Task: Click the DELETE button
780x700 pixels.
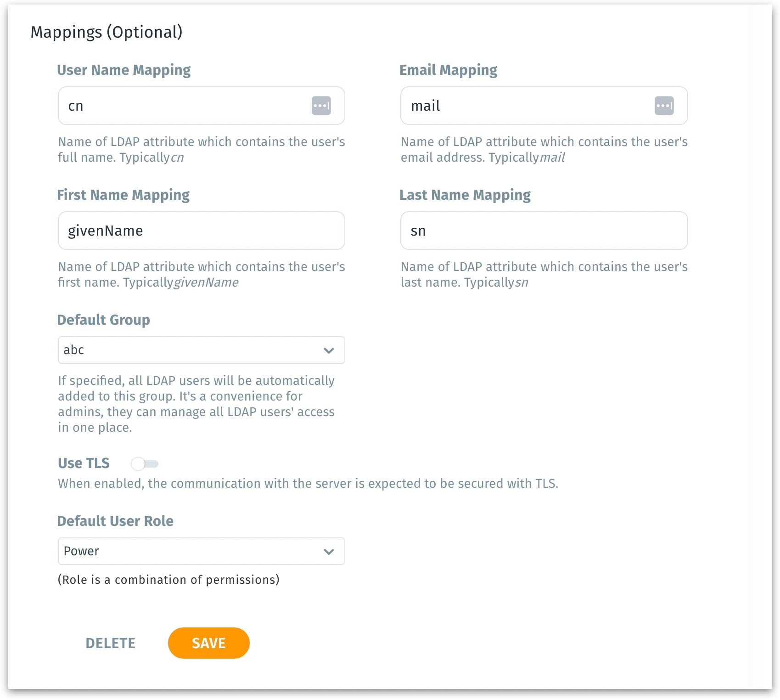Action: pos(111,643)
